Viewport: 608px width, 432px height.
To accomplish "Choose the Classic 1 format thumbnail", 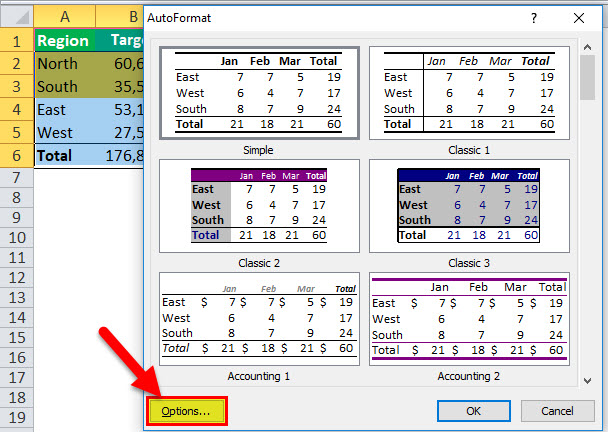I will tap(469, 93).
